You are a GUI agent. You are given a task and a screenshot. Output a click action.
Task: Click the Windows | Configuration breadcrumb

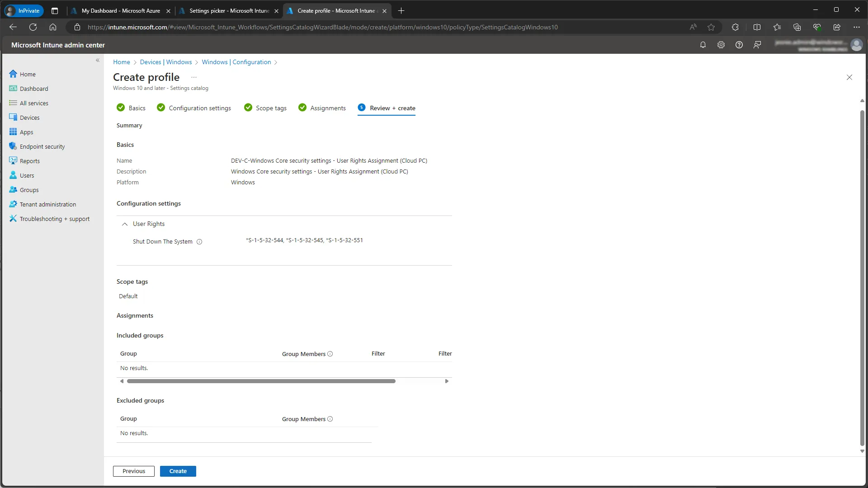[x=236, y=62]
